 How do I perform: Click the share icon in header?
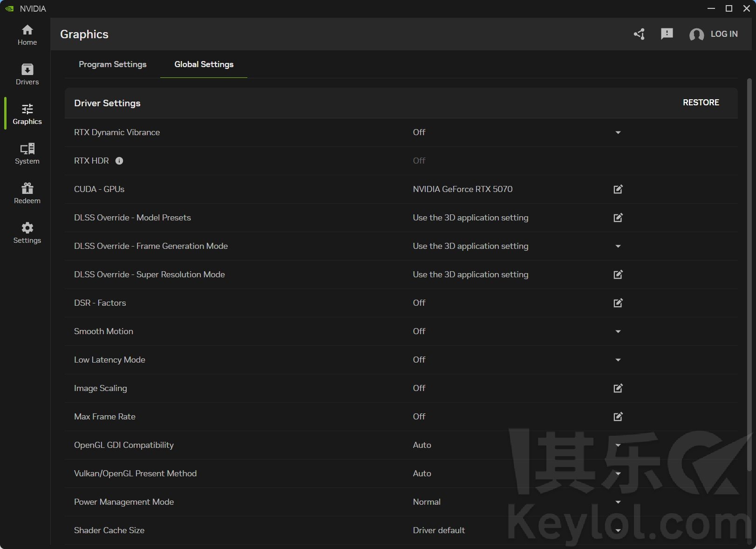tap(639, 34)
